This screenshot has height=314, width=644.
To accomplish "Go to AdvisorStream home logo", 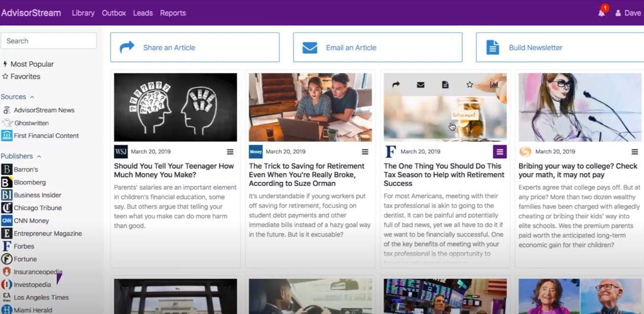I will point(31,13).
